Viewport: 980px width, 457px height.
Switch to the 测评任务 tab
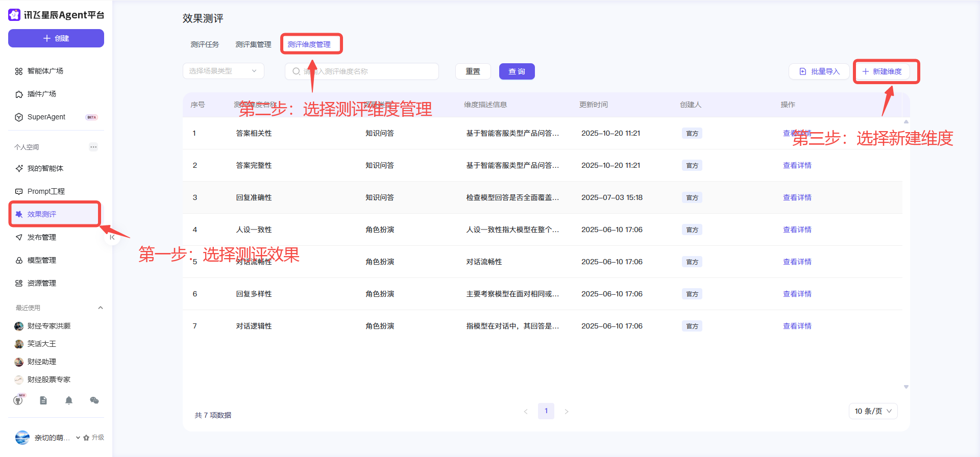205,44
